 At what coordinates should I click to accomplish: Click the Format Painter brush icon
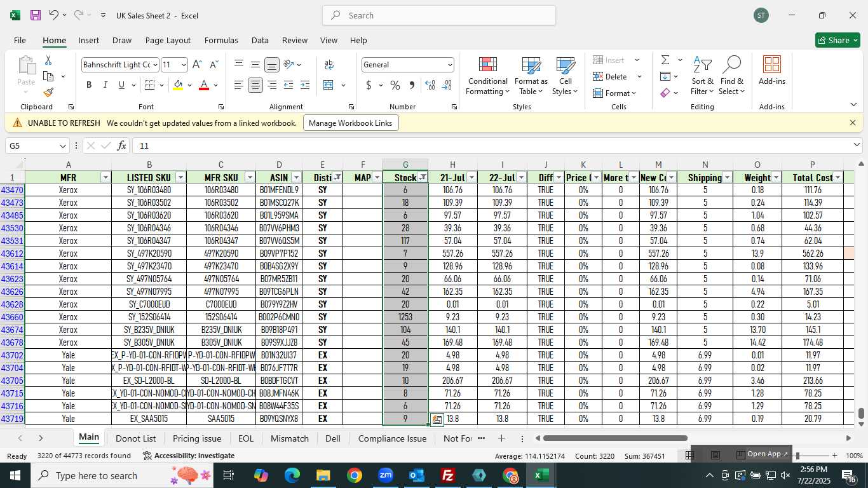[48, 92]
